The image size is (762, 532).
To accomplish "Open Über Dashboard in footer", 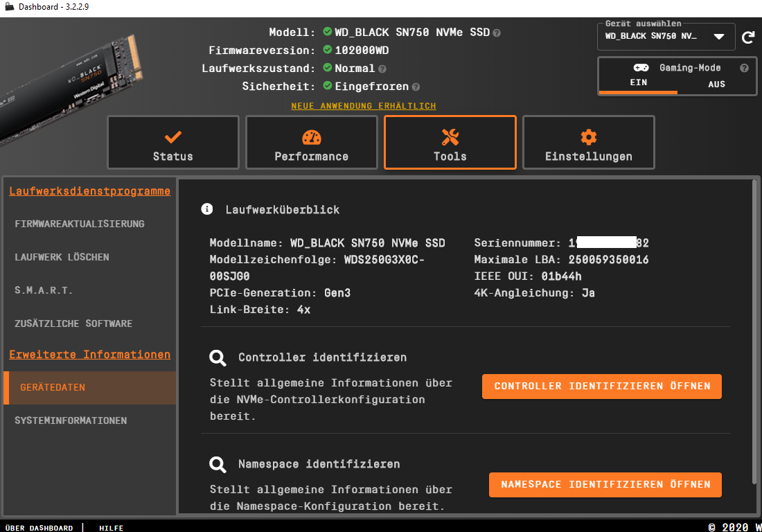I will (x=39, y=528).
